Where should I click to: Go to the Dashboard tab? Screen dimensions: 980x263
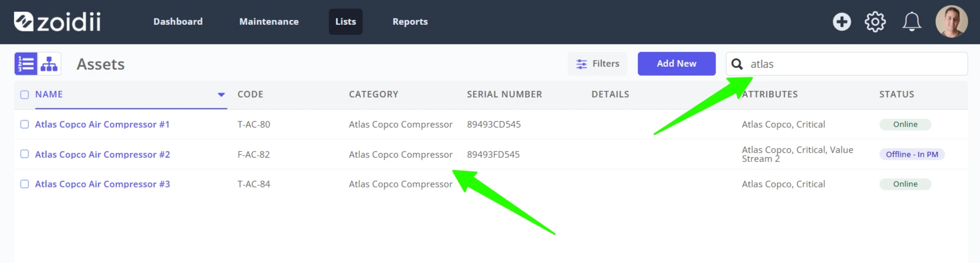pyautogui.click(x=178, y=22)
